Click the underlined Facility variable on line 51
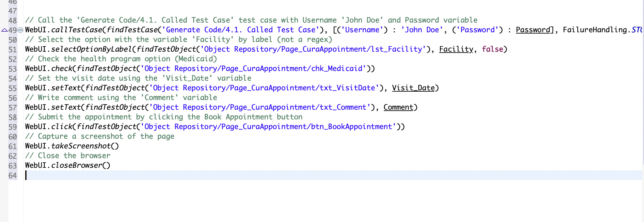This screenshot has height=222, width=644. (456, 49)
